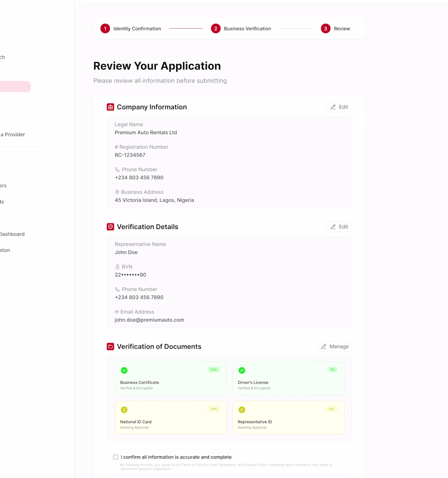Image resolution: width=448 pixels, height=478 pixels.
Task: Edit the Company Information section
Action: 339,107
